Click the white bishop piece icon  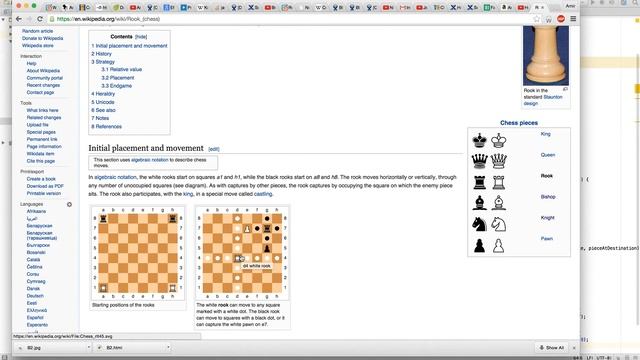(x=498, y=203)
